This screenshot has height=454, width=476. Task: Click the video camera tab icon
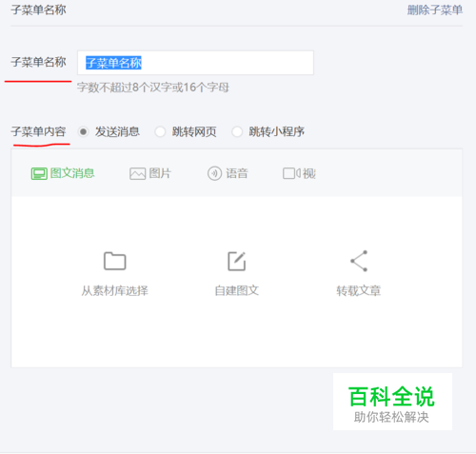291,173
